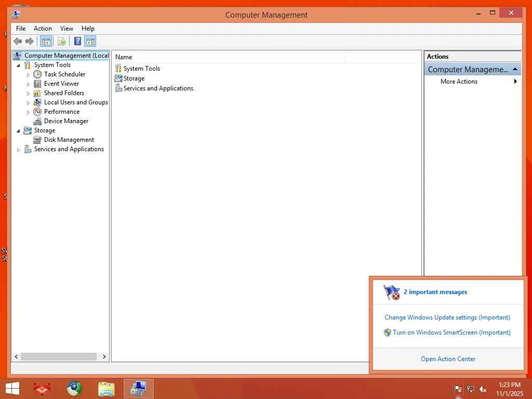Open the View menu
This screenshot has width=532, height=399.
pos(66,29)
